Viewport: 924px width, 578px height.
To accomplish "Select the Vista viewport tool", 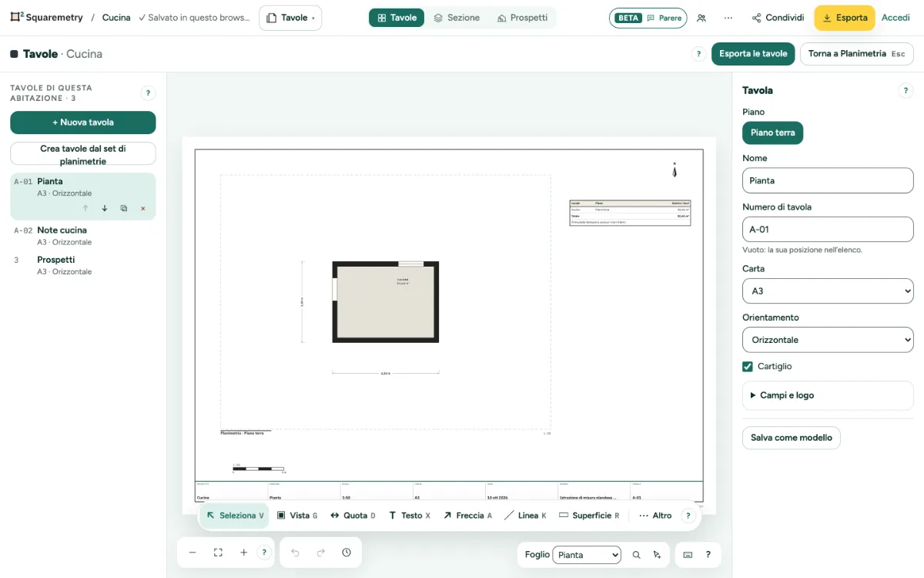I will (297, 516).
